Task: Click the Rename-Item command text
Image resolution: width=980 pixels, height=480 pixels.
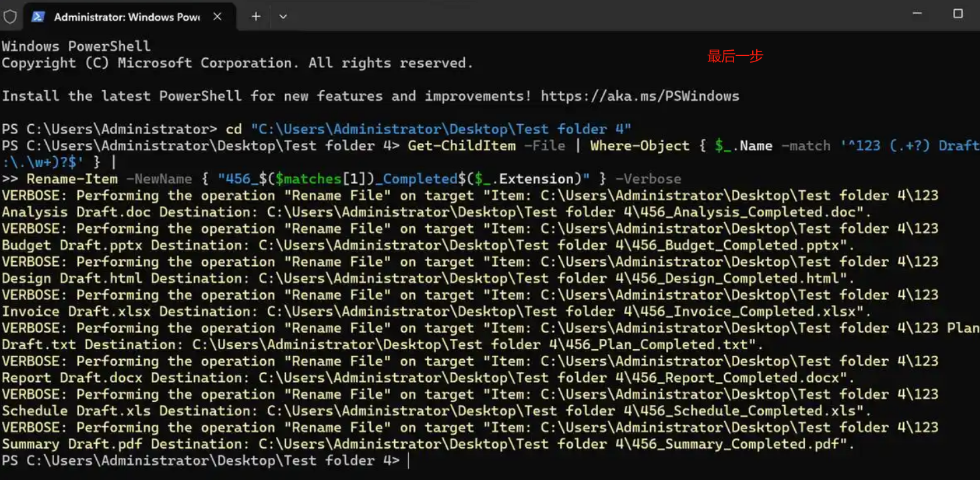Action: pyautogui.click(x=72, y=179)
